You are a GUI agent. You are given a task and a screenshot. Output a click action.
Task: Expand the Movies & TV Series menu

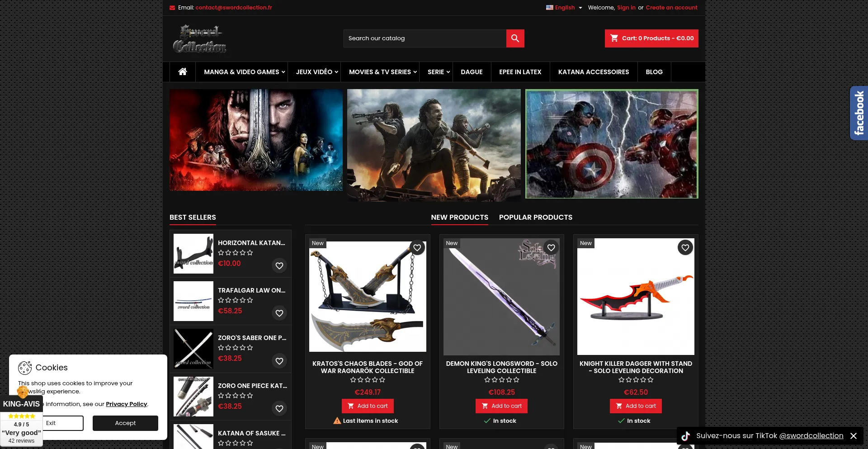pos(382,72)
